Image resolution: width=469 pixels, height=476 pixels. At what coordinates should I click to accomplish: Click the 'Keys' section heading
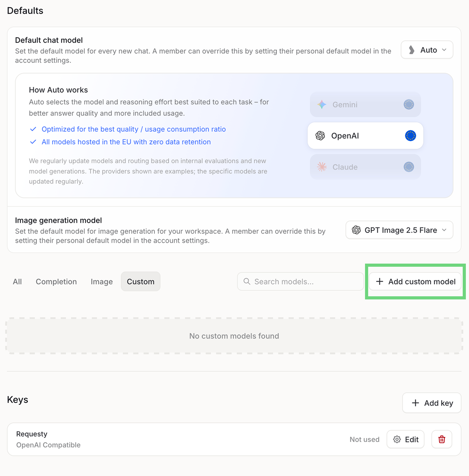point(18,400)
